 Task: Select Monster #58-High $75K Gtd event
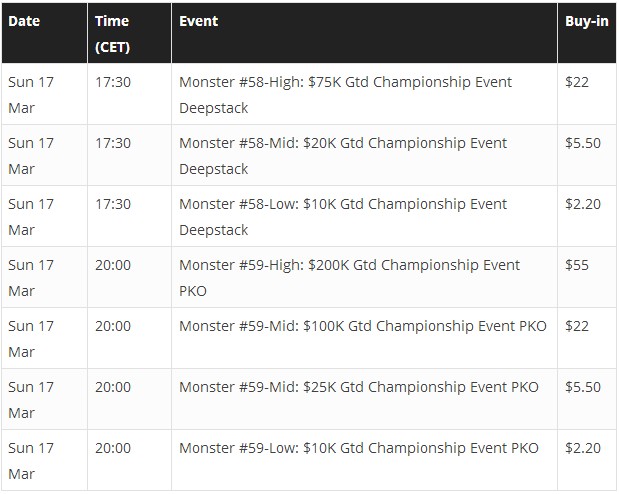pyautogui.click(x=345, y=95)
